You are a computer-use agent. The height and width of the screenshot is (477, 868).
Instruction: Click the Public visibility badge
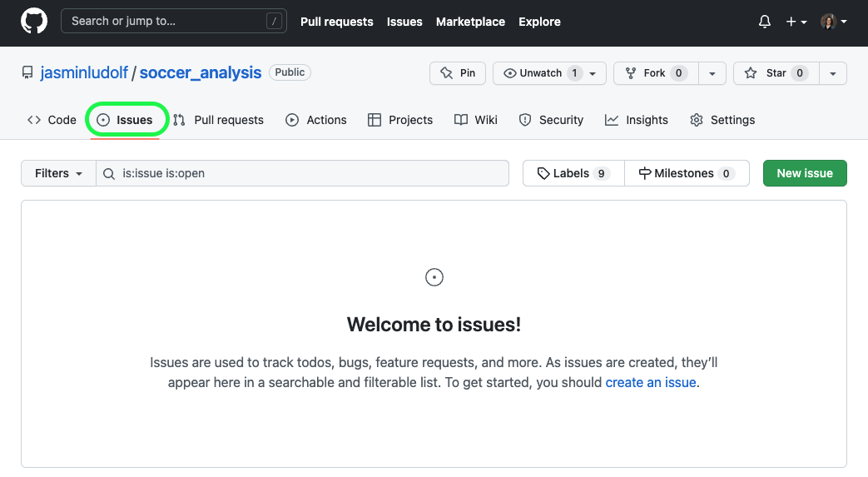coord(290,72)
